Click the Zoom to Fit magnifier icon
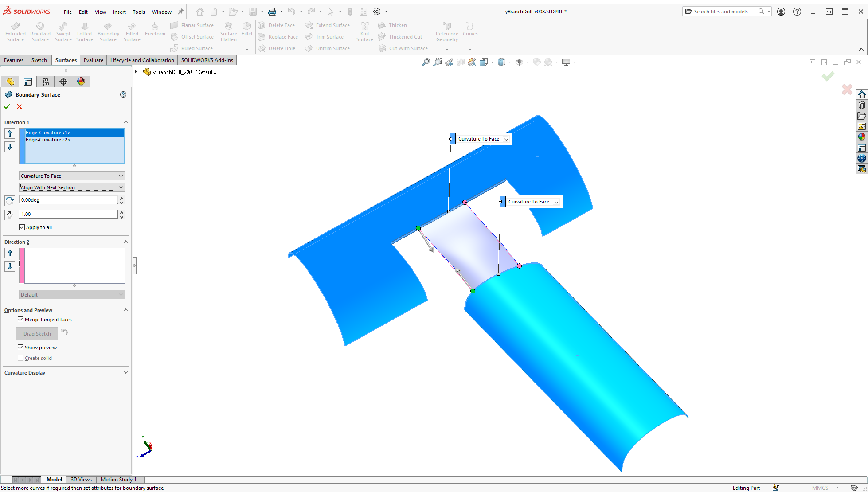868x492 pixels. click(x=426, y=62)
